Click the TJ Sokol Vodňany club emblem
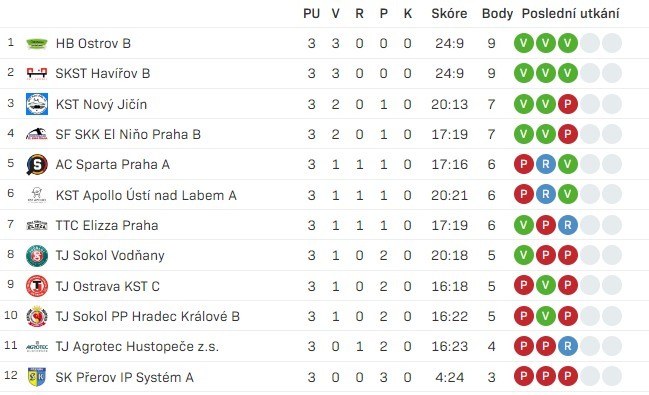The height and width of the screenshot is (395, 649). (x=37, y=255)
